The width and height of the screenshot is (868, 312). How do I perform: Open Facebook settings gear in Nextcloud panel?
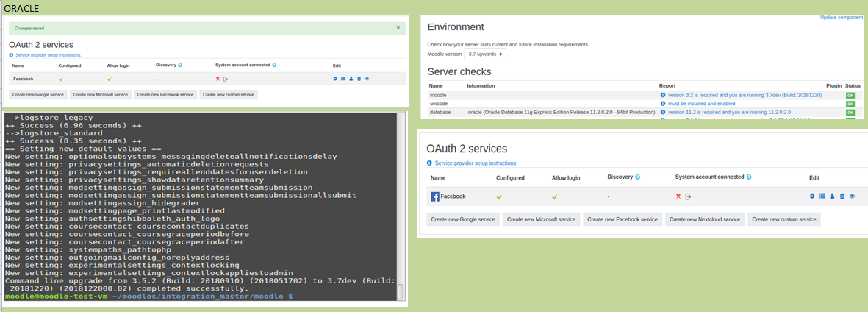point(813,196)
